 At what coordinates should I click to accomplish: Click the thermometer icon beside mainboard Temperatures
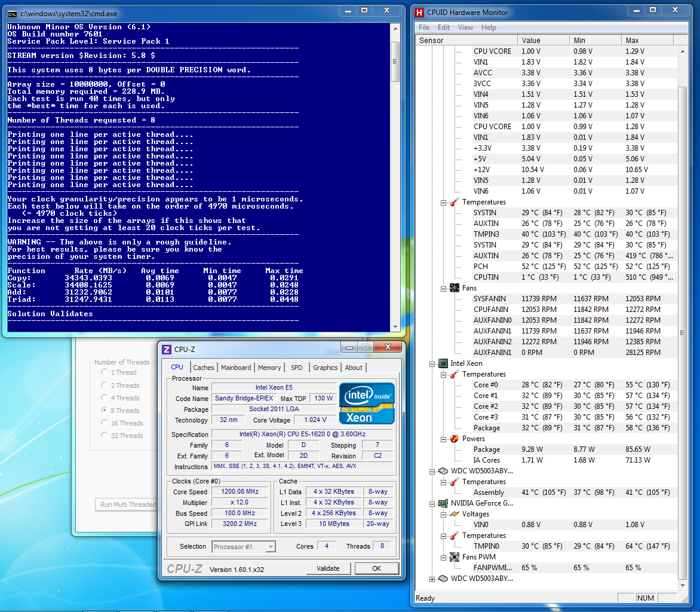(454, 203)
